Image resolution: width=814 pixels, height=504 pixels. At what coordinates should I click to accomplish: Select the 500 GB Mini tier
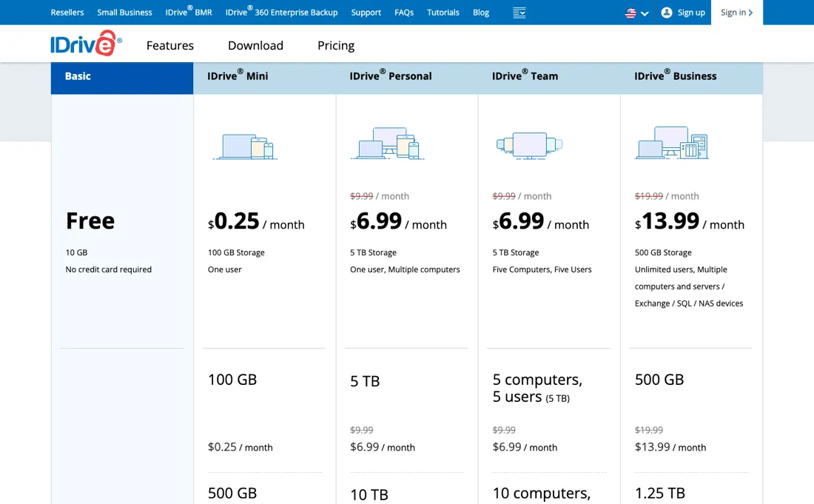coord(232,493)
